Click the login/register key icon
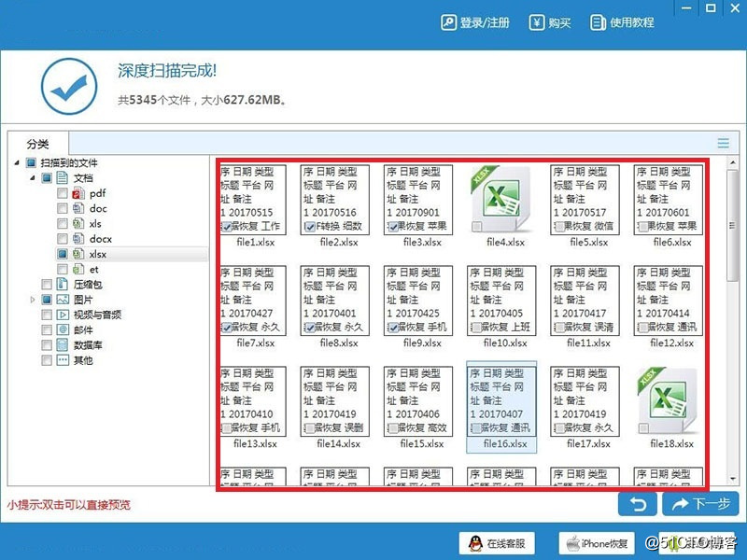This screenshot has width=747, height=560. point(448,22)
